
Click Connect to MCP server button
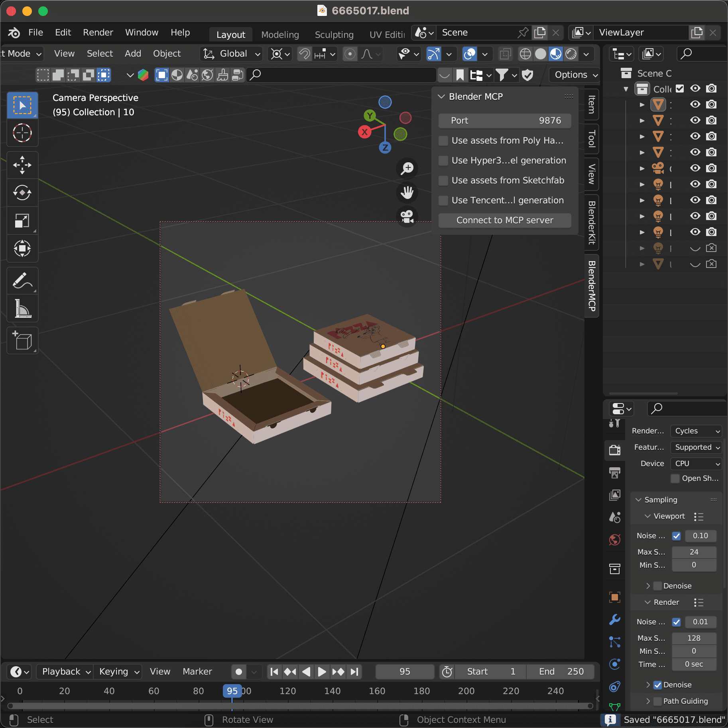click(x=505, y=220)
